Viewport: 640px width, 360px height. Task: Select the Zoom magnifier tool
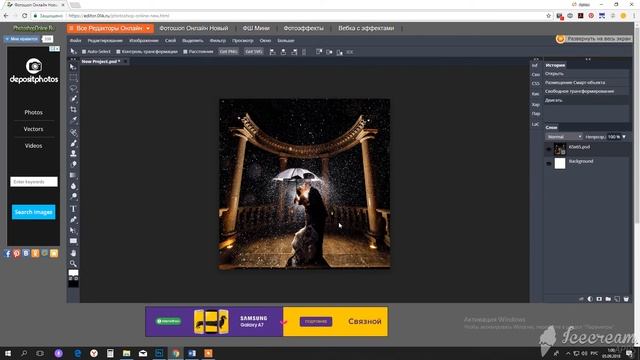[73, 264]
